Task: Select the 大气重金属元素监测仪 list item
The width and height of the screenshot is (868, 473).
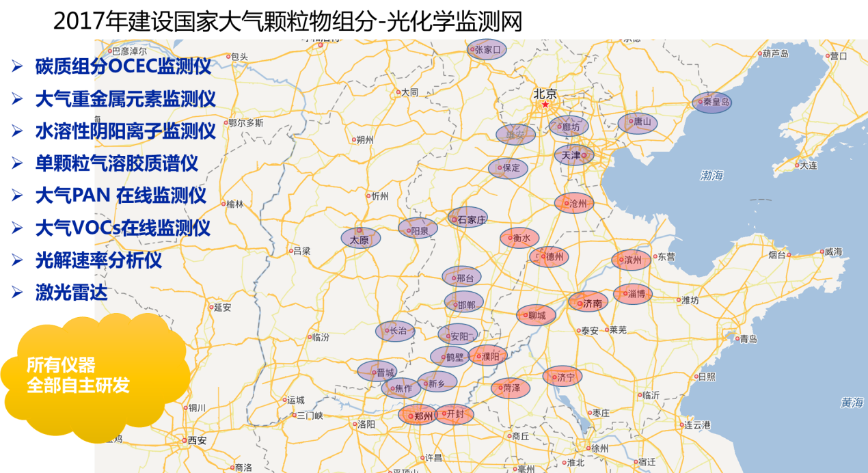Action: click(125, 99)
